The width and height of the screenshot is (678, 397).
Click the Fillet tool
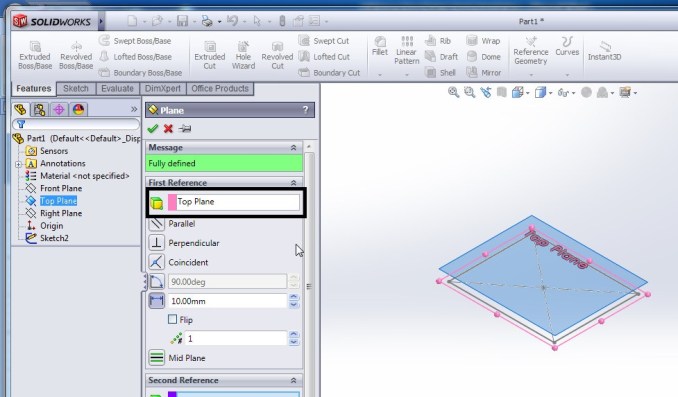pyautogui.click(x=380, y=46)
